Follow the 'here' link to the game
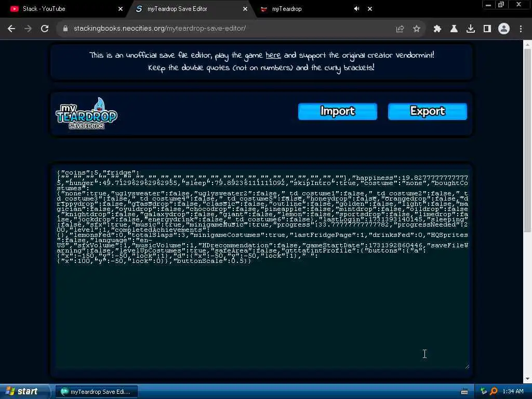Image resolution: width=532 pixels, height=399 pixels. tap(273, 55)
